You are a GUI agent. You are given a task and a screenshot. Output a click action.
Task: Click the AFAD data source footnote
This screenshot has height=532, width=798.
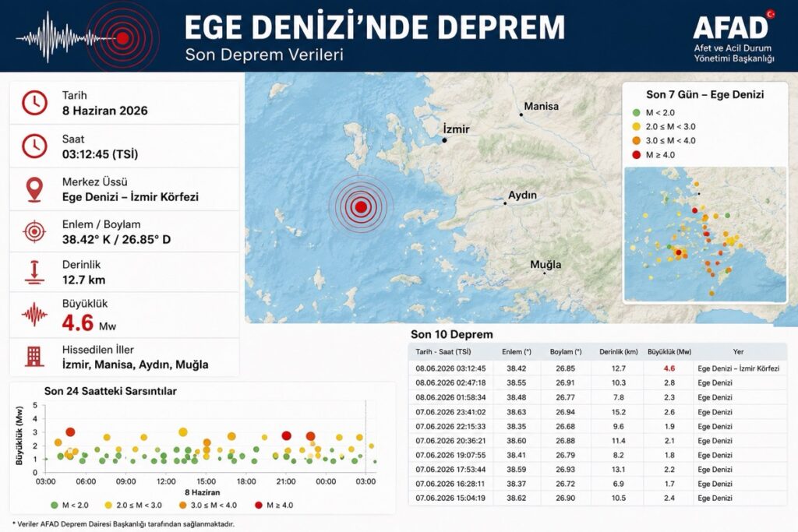(123, 524)
